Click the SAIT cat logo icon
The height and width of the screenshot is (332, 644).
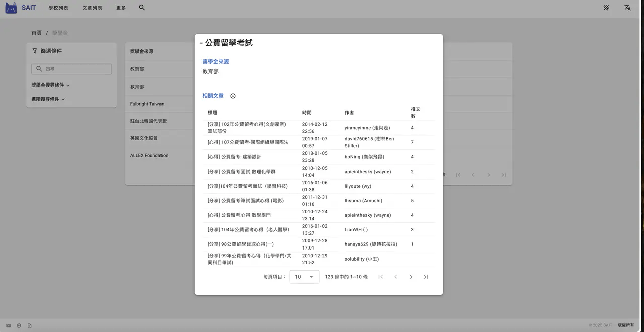click(x=11, y=8)
